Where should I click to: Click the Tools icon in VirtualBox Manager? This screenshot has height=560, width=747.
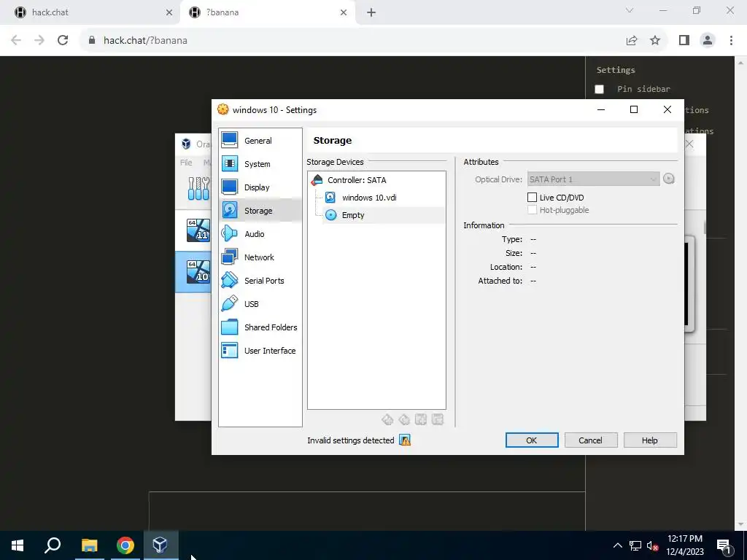coord(198,189)
